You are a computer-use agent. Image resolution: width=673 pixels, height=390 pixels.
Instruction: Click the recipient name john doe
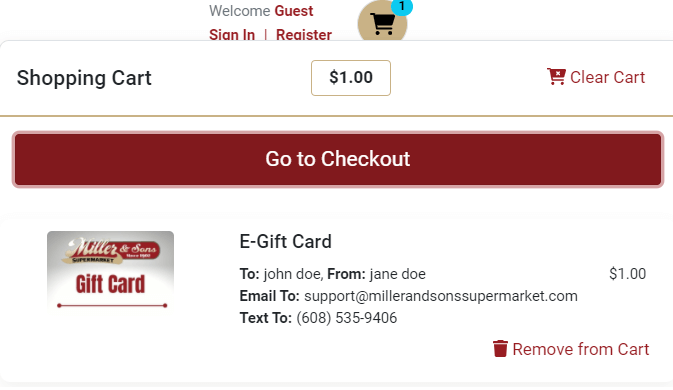click(x=292, y=274)
